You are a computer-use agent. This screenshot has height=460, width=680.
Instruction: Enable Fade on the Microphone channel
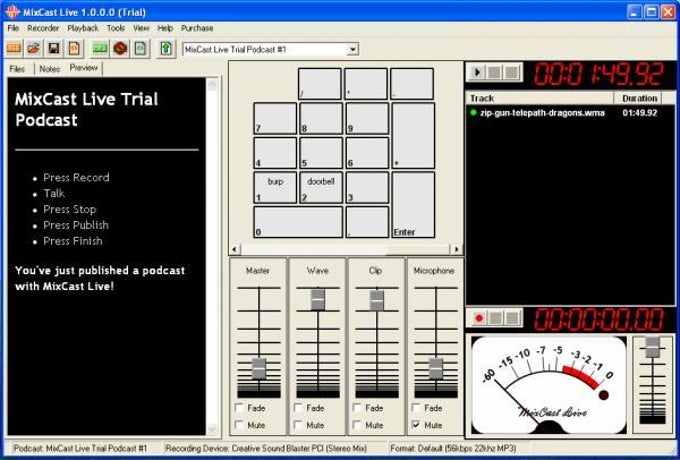tap(416, 408)
